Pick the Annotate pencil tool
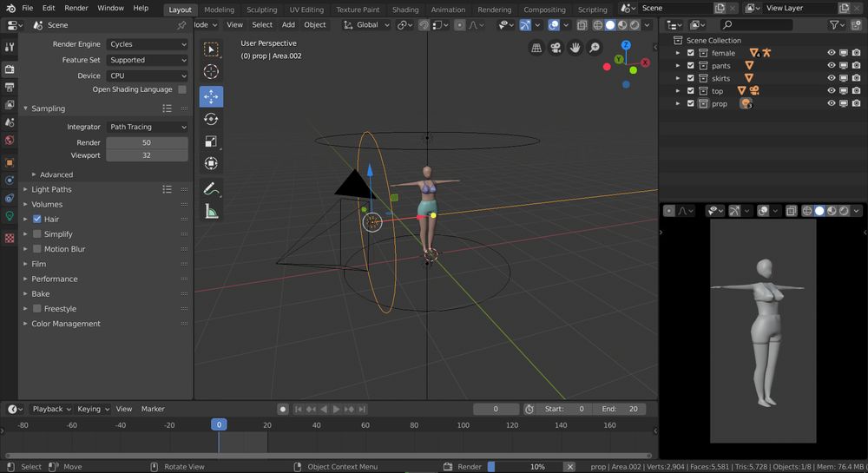868x473 pixels. tap(211, 188)
